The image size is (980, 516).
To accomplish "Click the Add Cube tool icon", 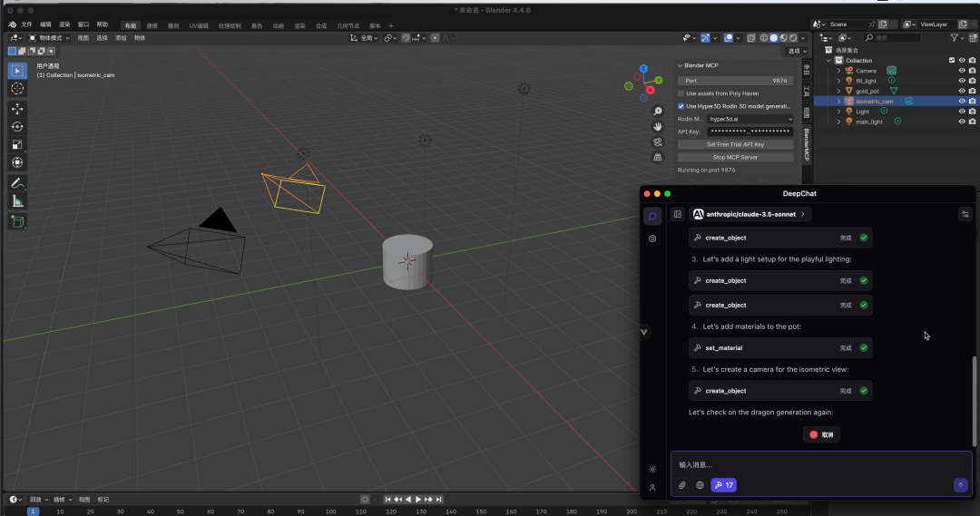I will pos(17,221).
